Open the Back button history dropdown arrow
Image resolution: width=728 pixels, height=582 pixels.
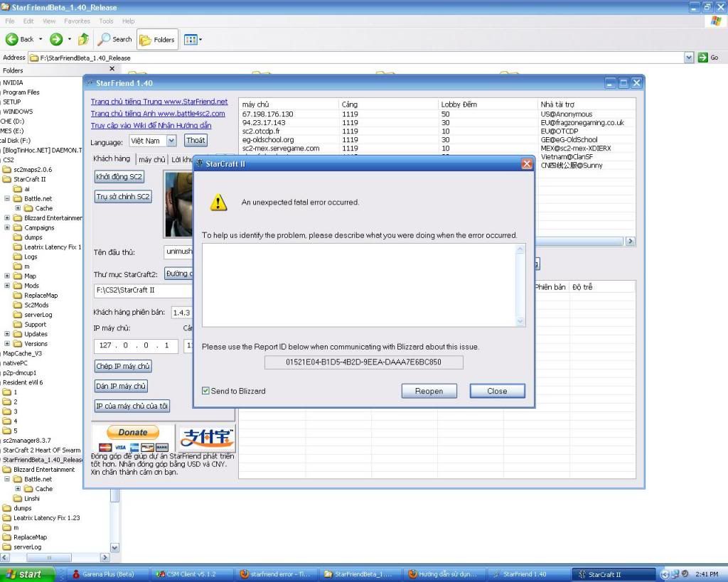pos(41,40)
